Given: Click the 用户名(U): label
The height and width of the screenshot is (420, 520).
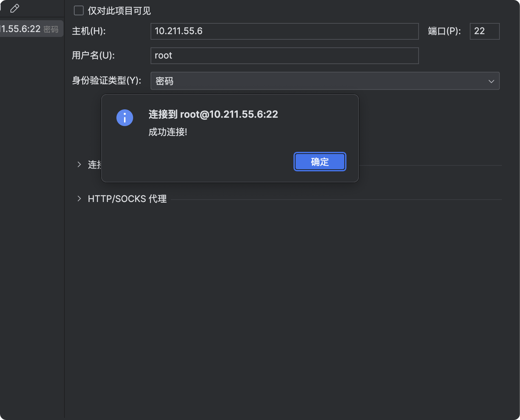Looking at the screenshot, I should click(93, 56).
